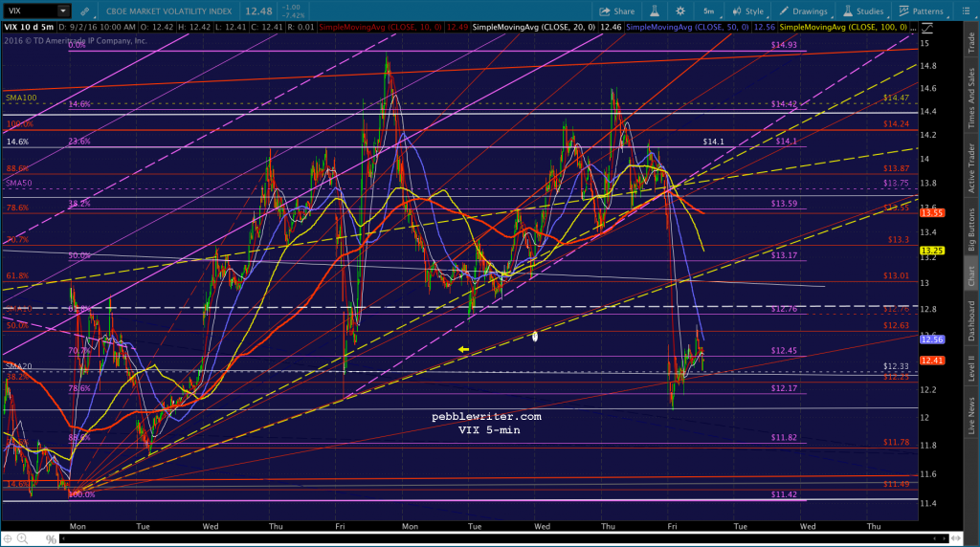Click the $14.1 white price label
This screenshot has height=547, width=980.
713,142
